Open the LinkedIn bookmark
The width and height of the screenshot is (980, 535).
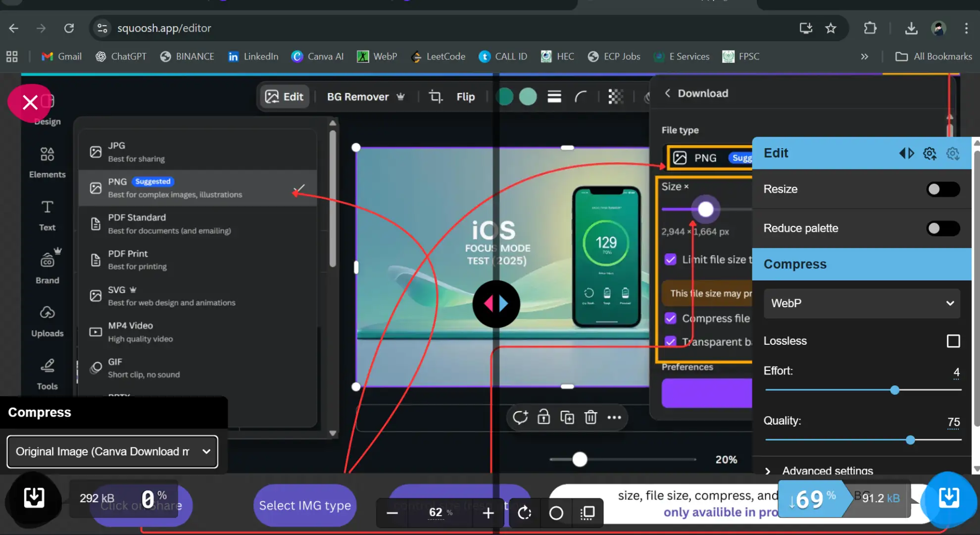pyautogui.click(x=253, y=56)
